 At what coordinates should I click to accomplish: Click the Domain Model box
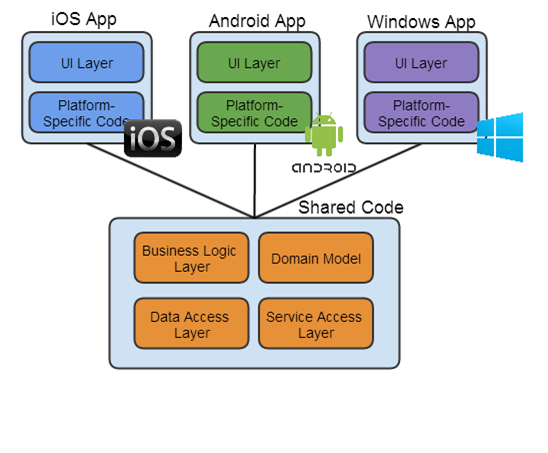[x=316, y=258]
